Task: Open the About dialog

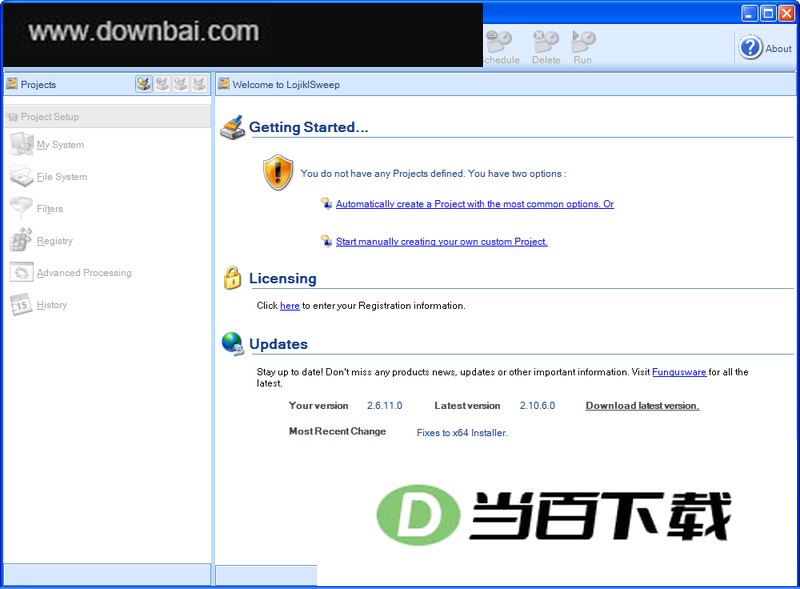Action: [x=765, y=48]
